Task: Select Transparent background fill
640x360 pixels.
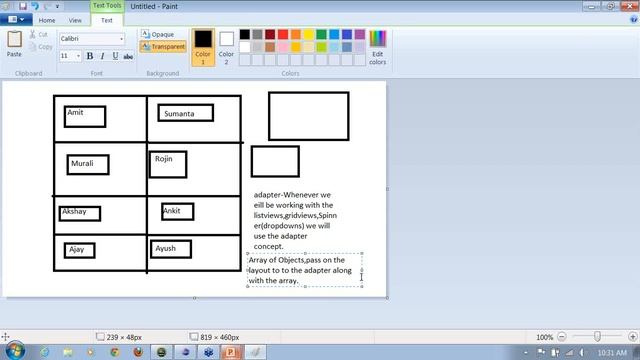Action: (x=163, y=47)
